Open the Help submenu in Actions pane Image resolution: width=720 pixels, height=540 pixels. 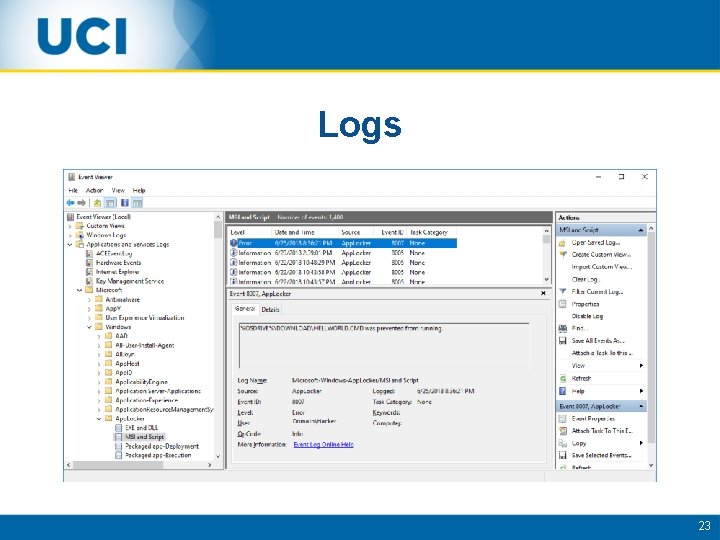click(601, 391)
